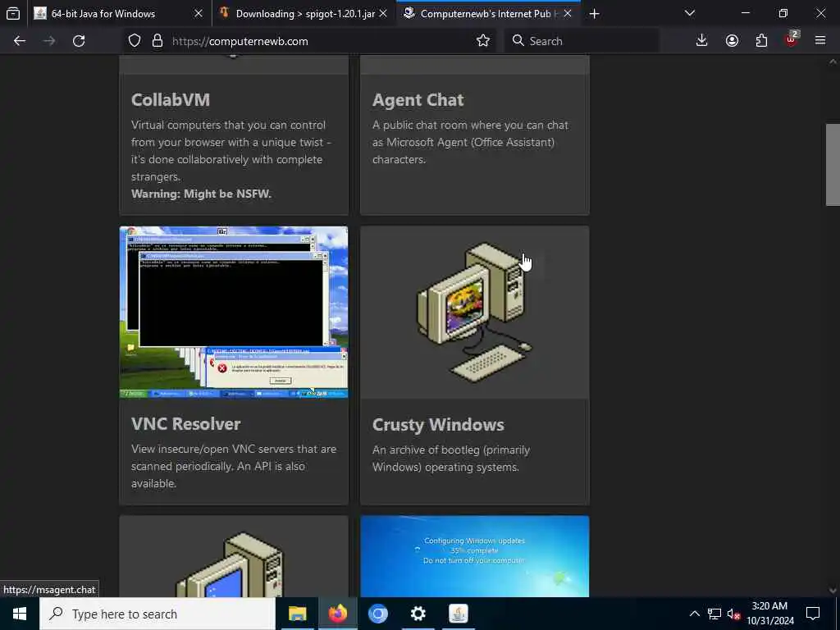The width and height of the screenshot is (840, 630).
Task: Click the muted volume tray icon
Action: pyautogui.click(x=733, y=614)
